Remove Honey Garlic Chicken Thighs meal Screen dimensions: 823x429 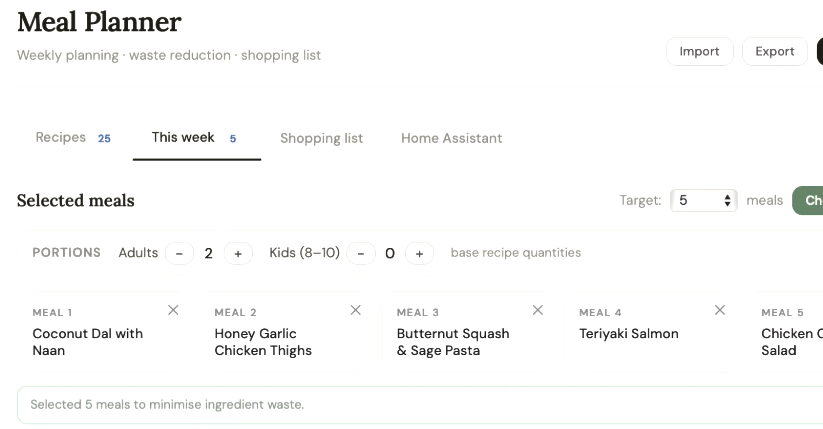point(356,310)
